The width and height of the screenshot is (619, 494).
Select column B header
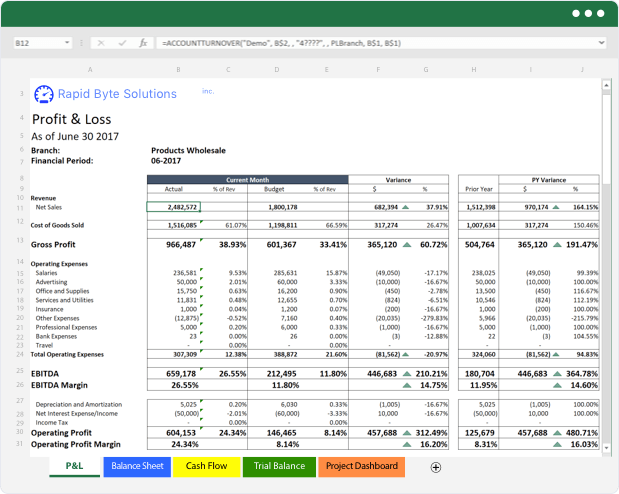coord(177,70)
